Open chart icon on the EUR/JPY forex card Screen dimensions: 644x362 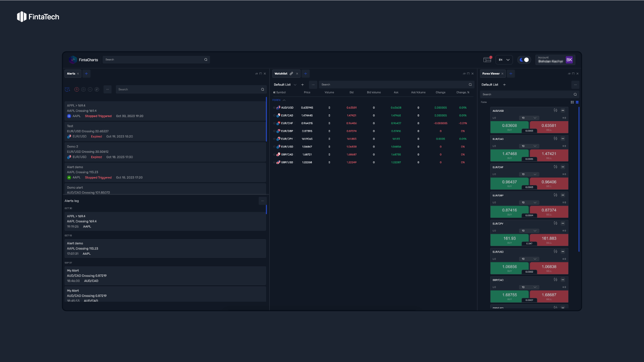[x=555, y=223]
